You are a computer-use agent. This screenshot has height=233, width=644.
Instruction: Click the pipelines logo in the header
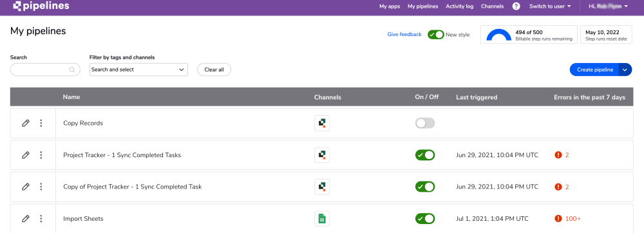(41, 6)
